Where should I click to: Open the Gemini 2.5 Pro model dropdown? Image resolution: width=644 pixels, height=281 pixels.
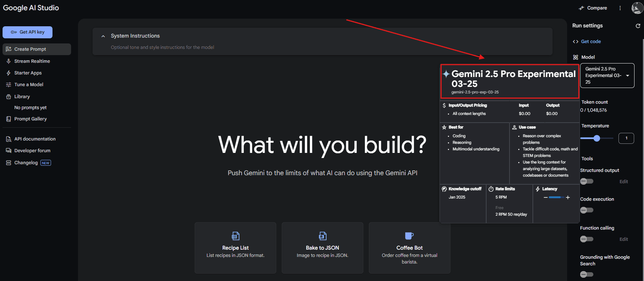(607, 76)
